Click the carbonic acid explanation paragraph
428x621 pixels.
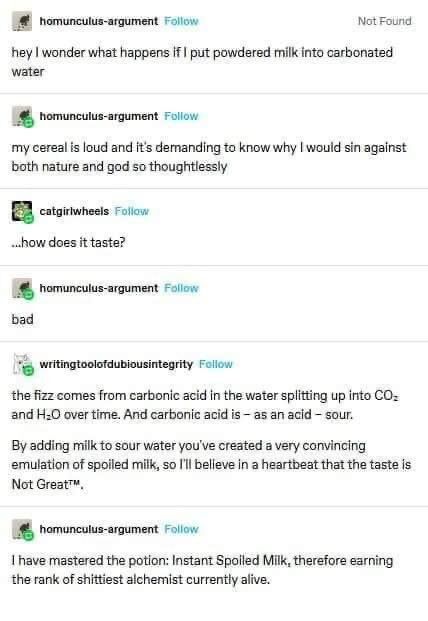point(205,405)
